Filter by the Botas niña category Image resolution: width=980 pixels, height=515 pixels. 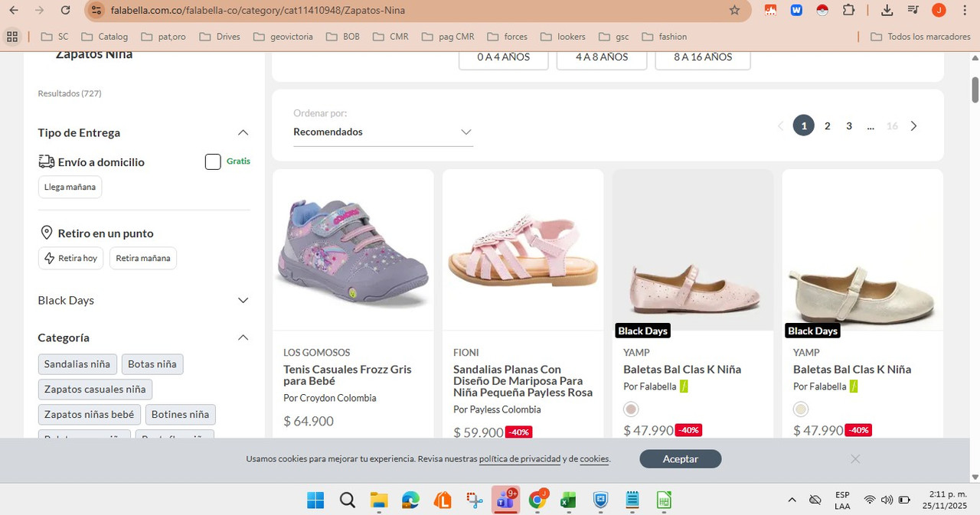point(152,364)
